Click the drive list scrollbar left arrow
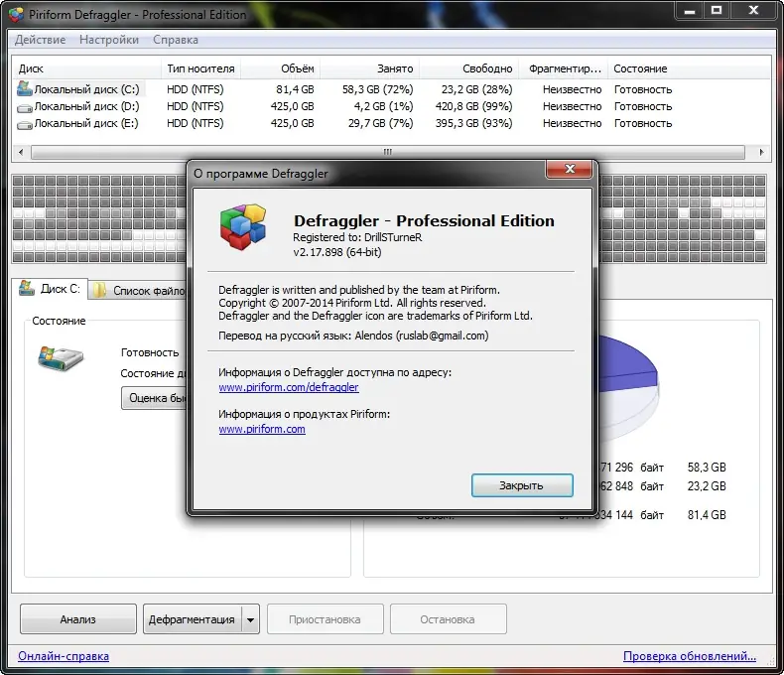This screenshot has height=675, width=784. coord(21,152)
